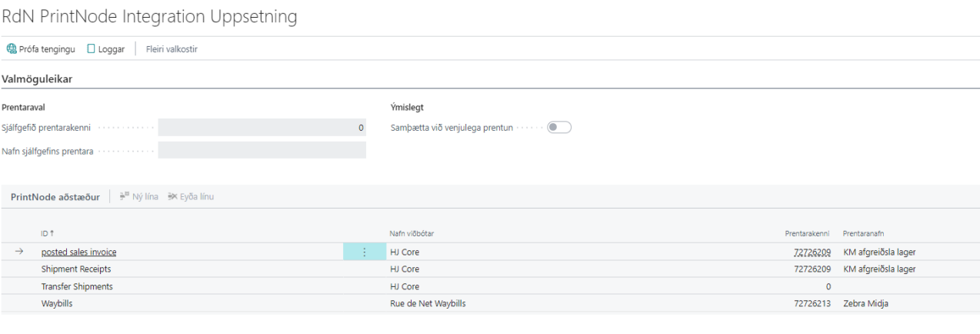Screen dimensions: 980x334
Task: Click the Sjálfgefið prentarakenni input field
Action: (x=262, y=128)
